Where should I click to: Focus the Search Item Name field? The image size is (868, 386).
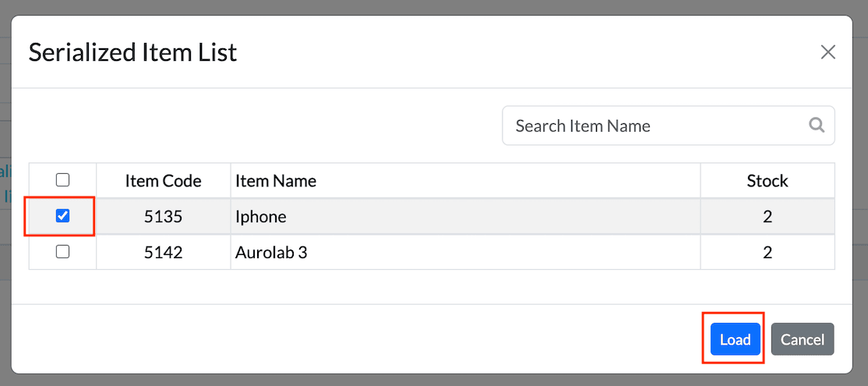click(x=655, y=126)
